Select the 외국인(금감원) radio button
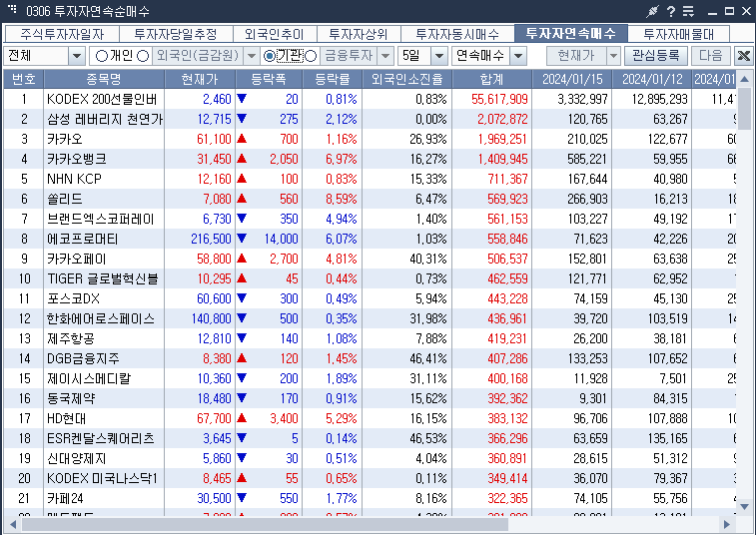Screen dimensions: 756x535 [143, 56]
